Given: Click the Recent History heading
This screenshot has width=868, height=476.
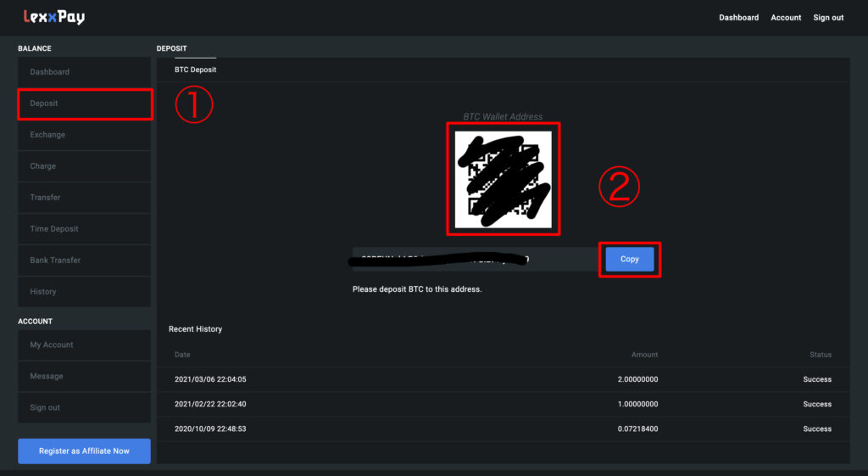Looking at the screenshot, I should [x=196, y=329].
